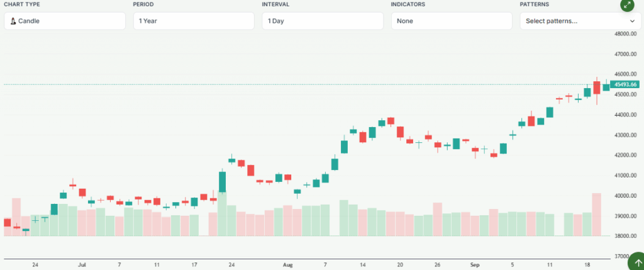Open the Indicators selector showing None
Screen dimensions: 644x270
click(452, 21)
